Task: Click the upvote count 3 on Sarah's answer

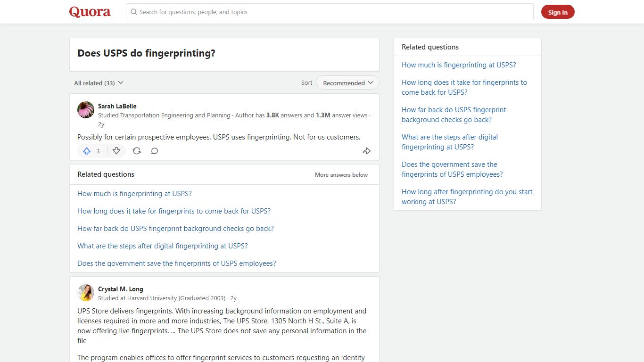Action: [98, 151]
